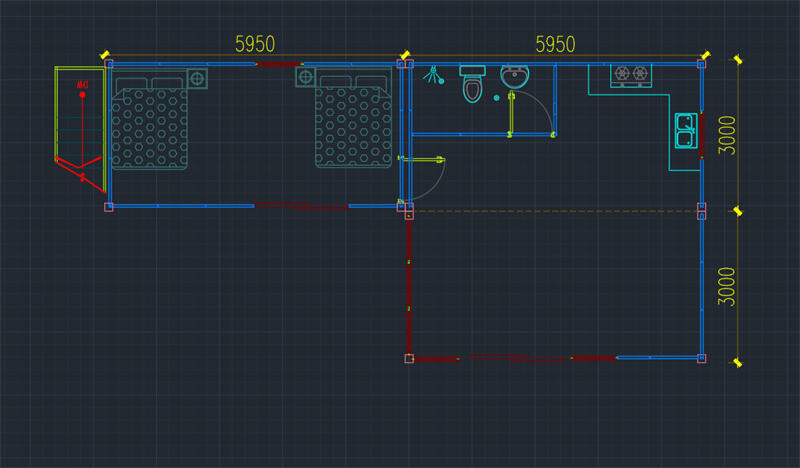Select the red window beside the kitchen sink
This screenshot has width=800, height=468.
coord(702,135)
